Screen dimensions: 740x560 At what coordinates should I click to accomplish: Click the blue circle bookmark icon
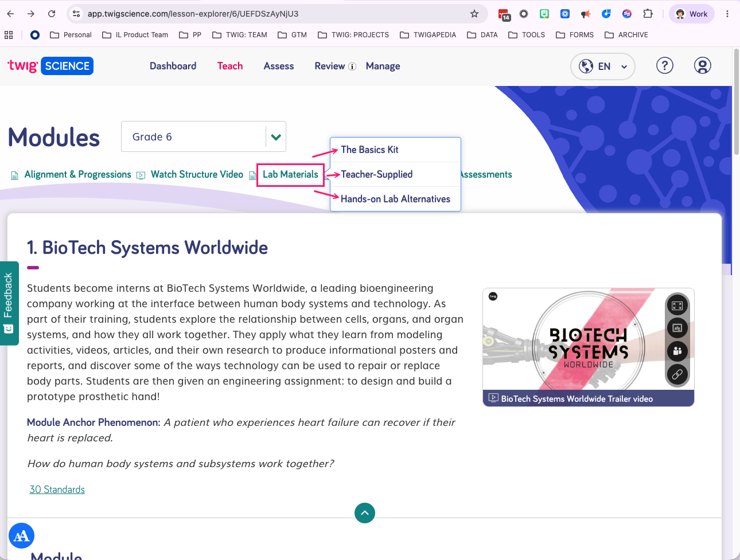(x=35, y=35)
